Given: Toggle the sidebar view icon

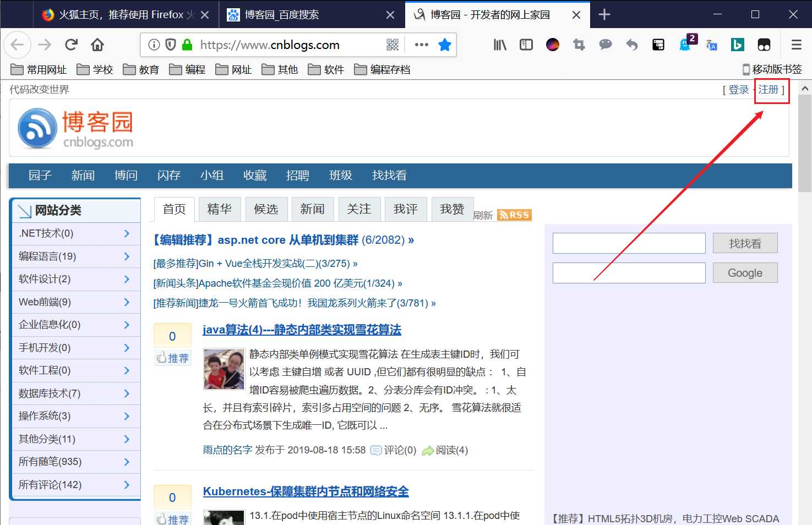Looking at the screenshot, I should click(x=526, y=45).
